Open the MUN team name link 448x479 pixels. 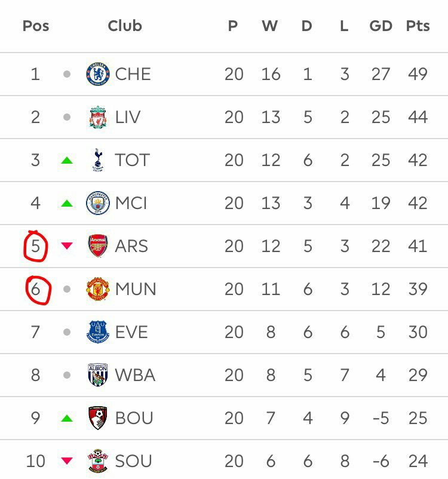(x=136, y=289)
